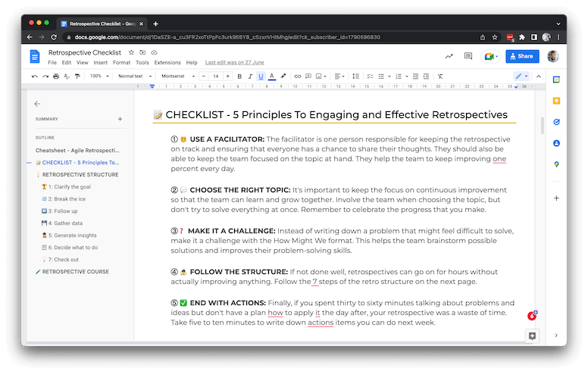Click the Undo icon in toolbar
The width and height of the screenshot is (588, 374).
pyautogui.click(x=35, y=76)
